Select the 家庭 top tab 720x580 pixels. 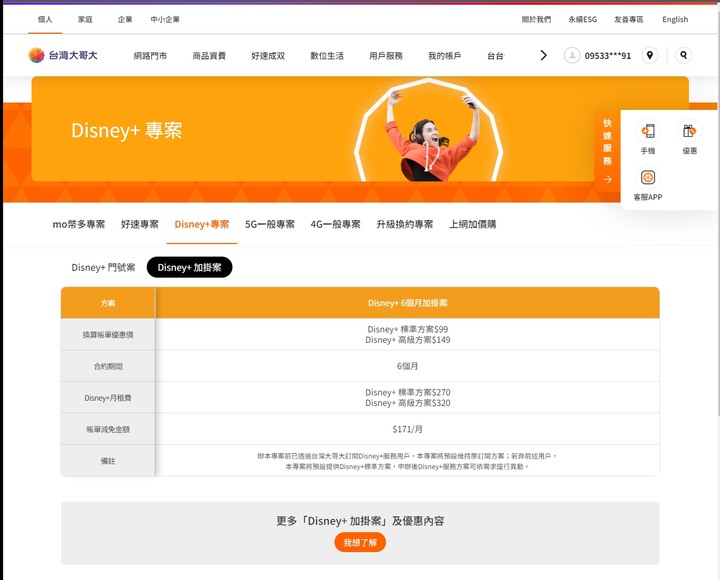point(85,19)
